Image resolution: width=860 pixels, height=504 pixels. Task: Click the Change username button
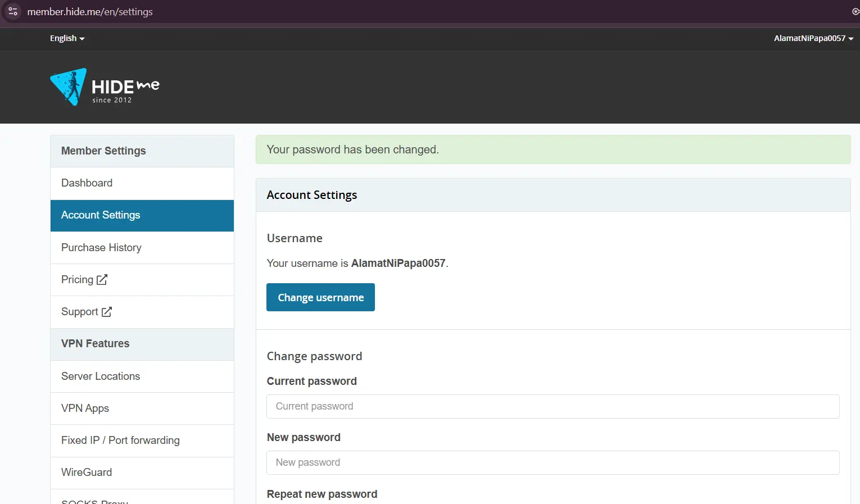pos(320,297)
